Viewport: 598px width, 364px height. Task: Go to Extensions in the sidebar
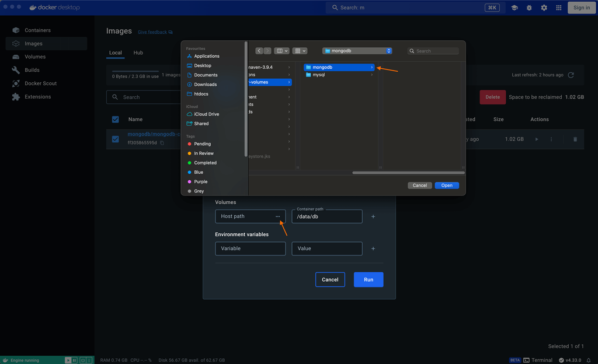(x=37, y=97)
